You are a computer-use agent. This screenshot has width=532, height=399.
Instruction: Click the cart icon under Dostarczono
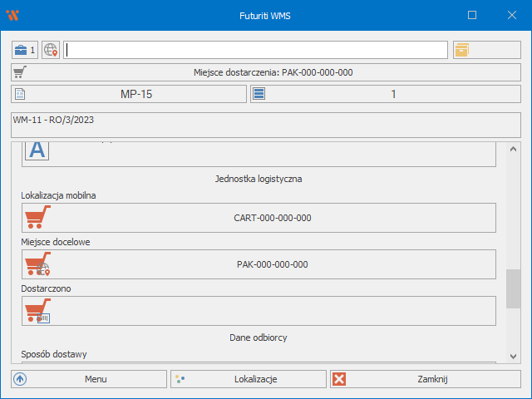click(37, 311)
